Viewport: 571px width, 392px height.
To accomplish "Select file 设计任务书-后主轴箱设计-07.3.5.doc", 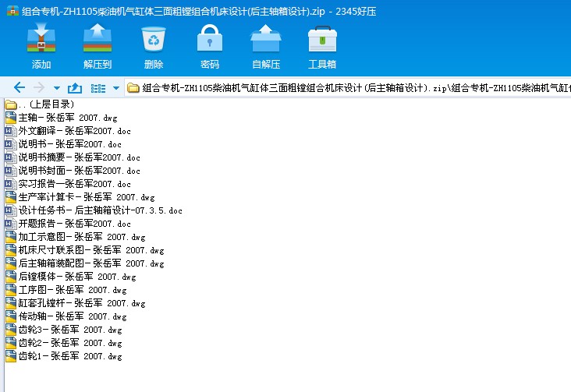I will pyautogui.click(x=94, y=210).
